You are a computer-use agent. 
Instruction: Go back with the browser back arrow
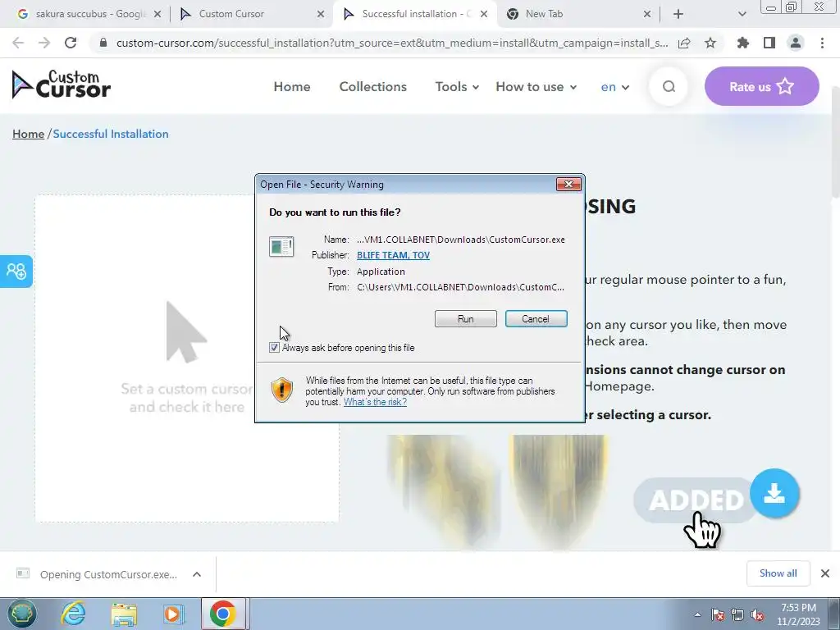pos(18,43)
